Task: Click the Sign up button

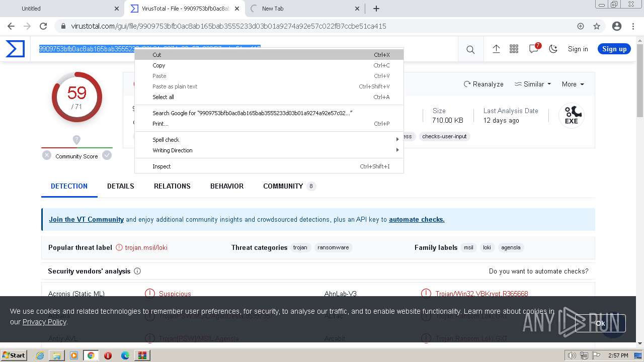Action: click(614, 49)
